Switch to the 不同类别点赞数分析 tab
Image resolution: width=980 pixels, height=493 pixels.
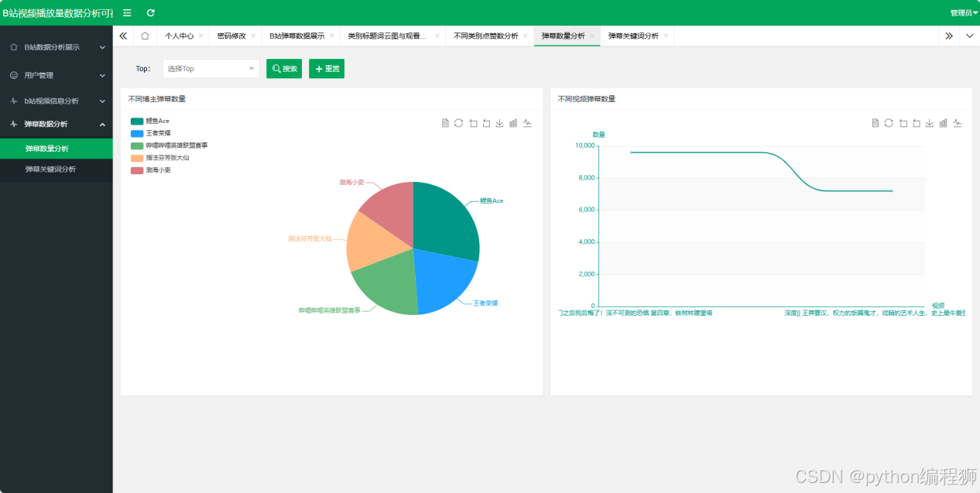coord(485,36)
